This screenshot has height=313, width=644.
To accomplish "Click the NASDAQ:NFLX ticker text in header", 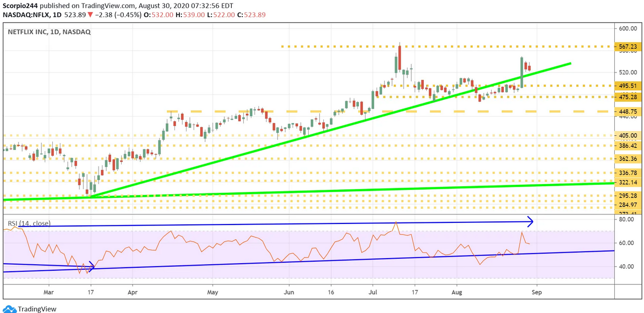I will (x=26, y=15).
